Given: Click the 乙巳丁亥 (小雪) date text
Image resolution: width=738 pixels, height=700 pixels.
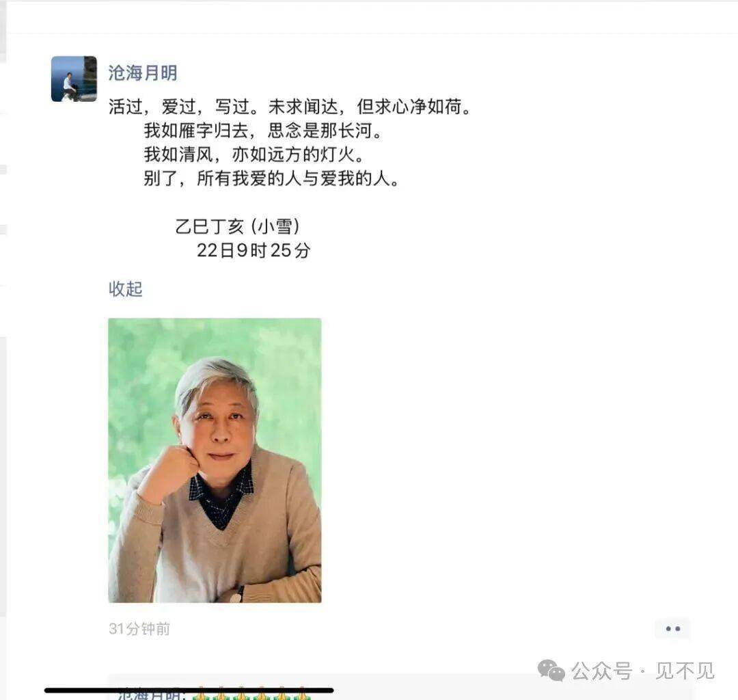Looking at the screenshot, I should 238,226.
